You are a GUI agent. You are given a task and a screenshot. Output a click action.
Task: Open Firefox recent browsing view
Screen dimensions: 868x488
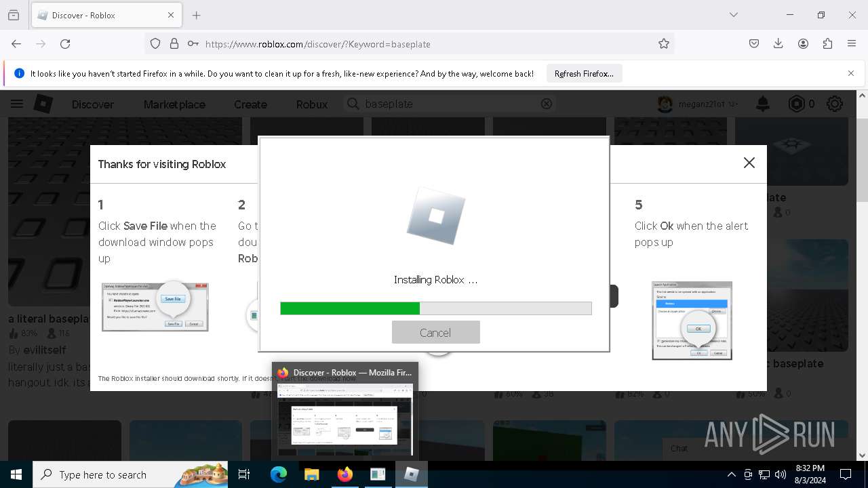point(14,15)
